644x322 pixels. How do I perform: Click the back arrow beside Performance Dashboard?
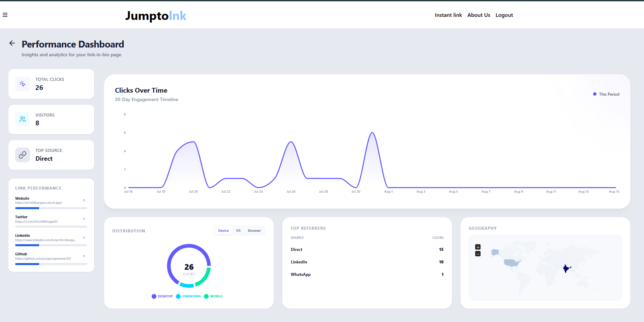coord(12,43)
